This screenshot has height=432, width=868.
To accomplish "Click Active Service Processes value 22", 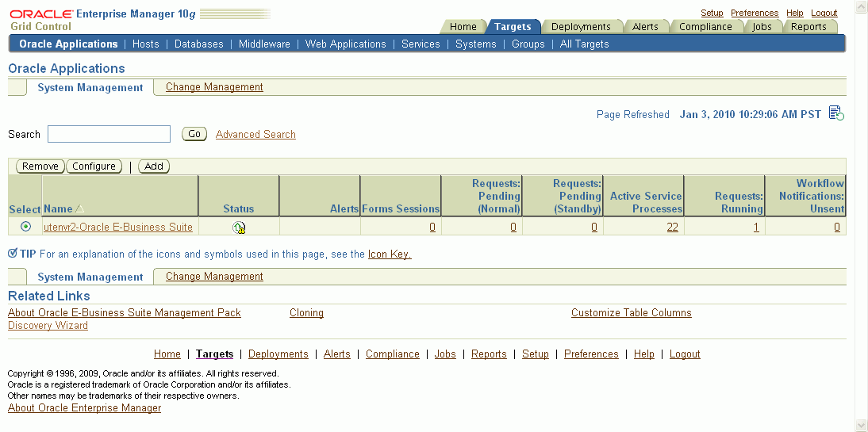I will click(673, 227).
